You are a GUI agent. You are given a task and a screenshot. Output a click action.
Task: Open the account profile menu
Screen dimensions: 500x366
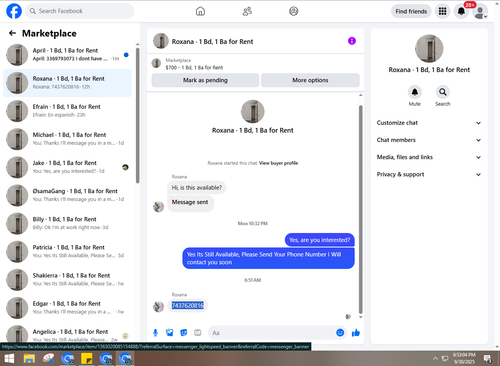(480, 12)
